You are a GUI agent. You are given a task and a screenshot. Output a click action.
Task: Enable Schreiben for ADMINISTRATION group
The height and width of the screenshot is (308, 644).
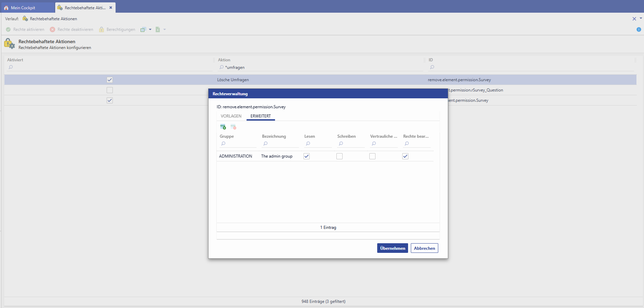(x=339, y=156)
